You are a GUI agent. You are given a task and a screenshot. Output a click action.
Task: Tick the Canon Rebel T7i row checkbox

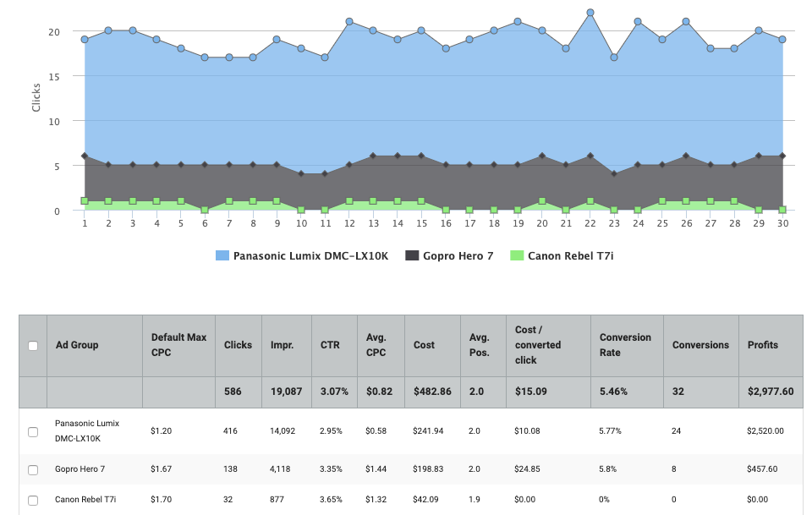tap(33, 501)
